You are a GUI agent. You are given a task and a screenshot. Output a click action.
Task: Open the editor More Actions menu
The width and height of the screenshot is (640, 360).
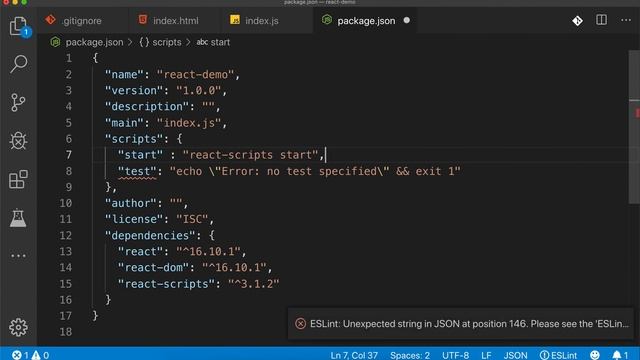[626, 20]
